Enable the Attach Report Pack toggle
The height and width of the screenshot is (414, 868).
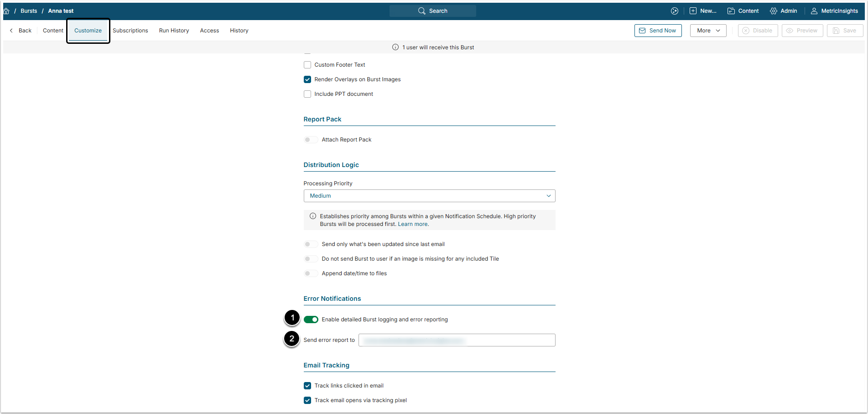(311, 140)
